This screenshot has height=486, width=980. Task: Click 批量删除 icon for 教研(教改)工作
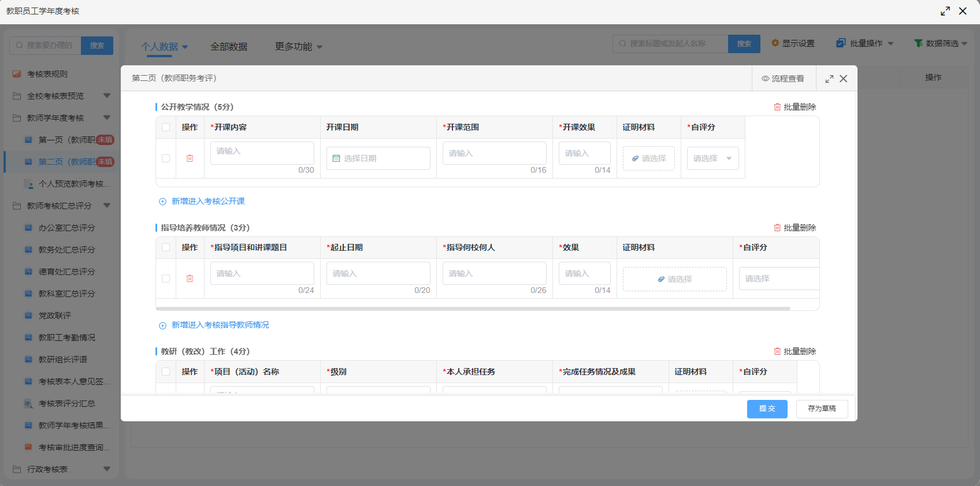coord(777,351)
